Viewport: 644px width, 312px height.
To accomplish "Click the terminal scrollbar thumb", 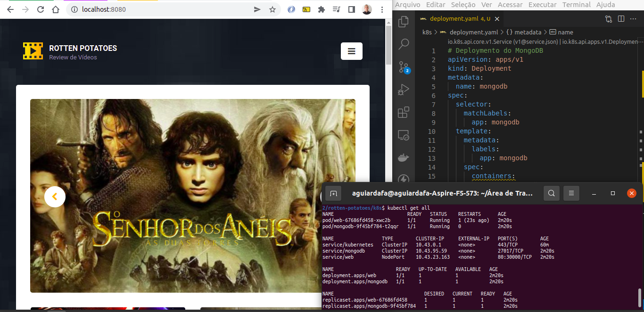I will (640, 298).
